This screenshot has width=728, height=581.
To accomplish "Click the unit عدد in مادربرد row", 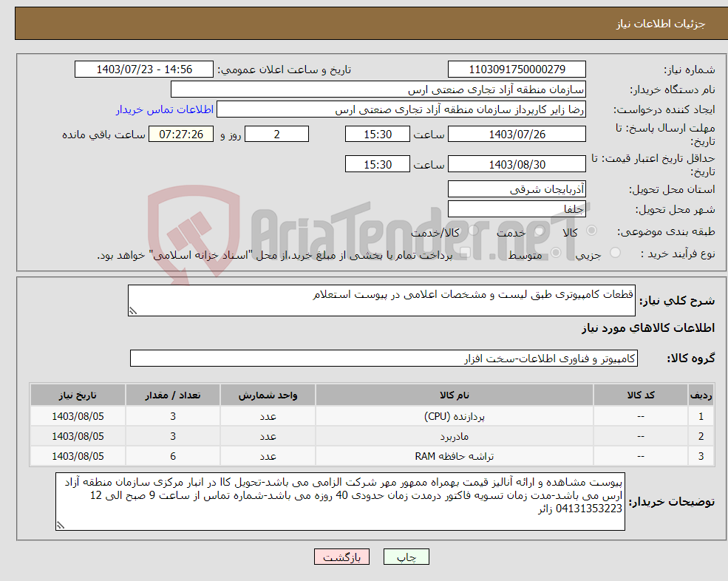I will click(x=268, y=436).
